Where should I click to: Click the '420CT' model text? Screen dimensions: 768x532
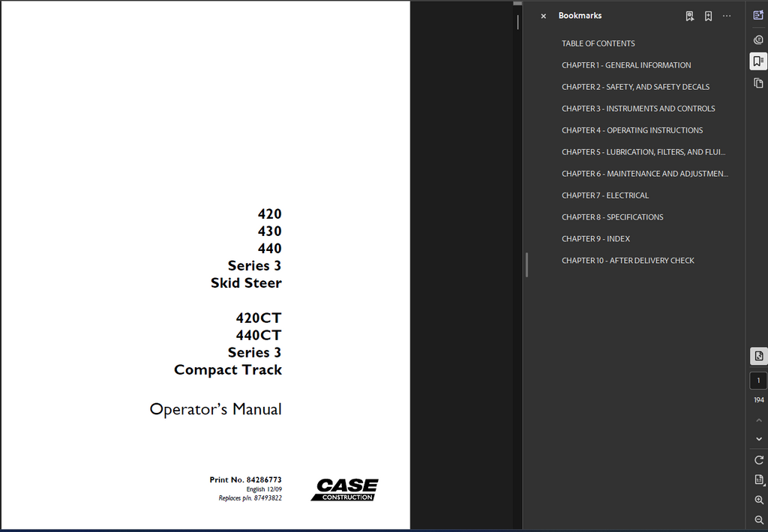pyautogui.click(x=259, y=318)
